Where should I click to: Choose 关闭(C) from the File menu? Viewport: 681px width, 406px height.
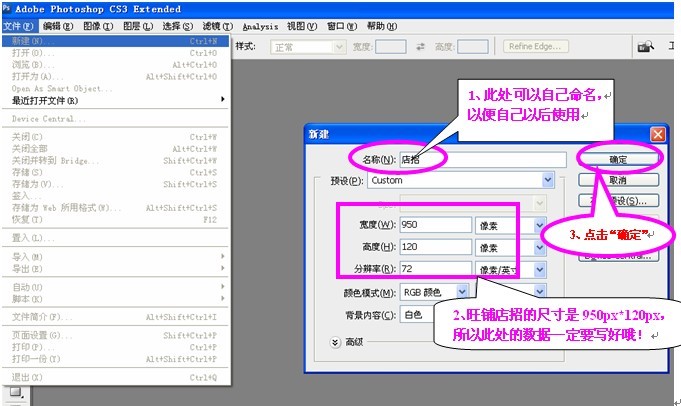(116, 137)
